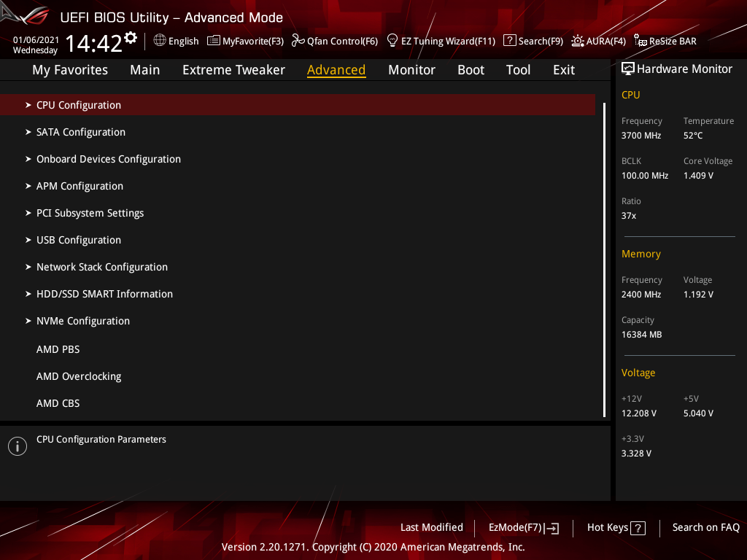
Task: Open AMD CBS entry
Action: 58,403
